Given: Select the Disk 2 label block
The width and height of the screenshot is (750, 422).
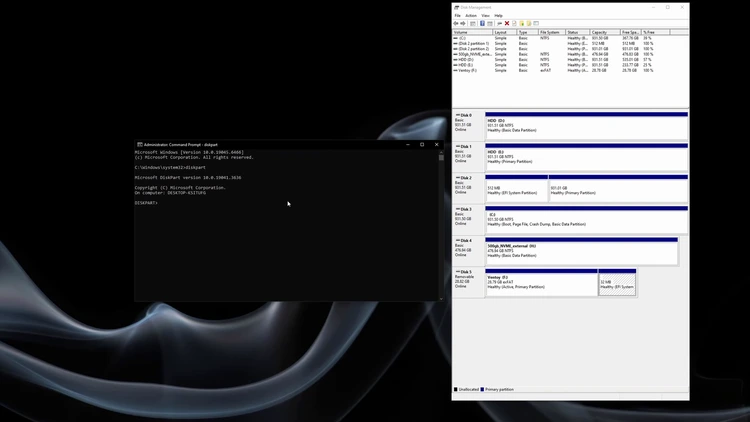Looking at the screenshot, I should point(468,188).
